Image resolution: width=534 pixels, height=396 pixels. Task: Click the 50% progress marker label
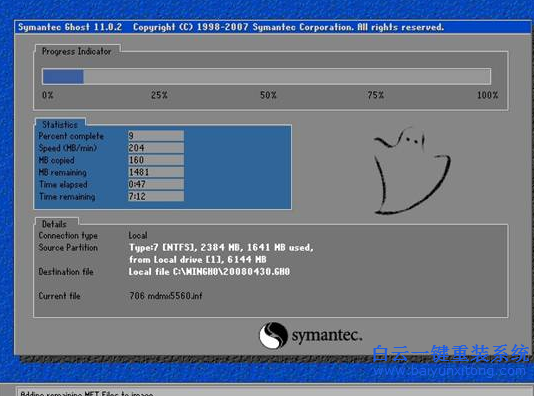pos(268,95)
